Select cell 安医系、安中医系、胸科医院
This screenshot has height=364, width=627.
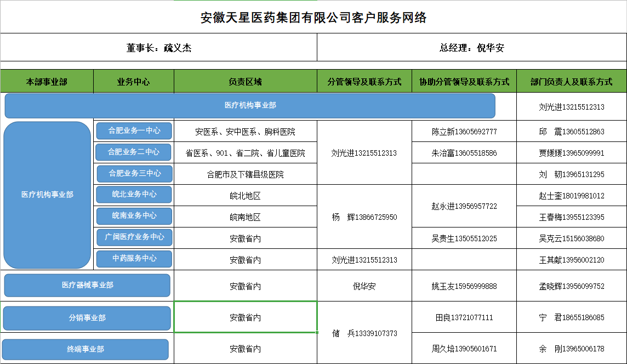[246, 132]
